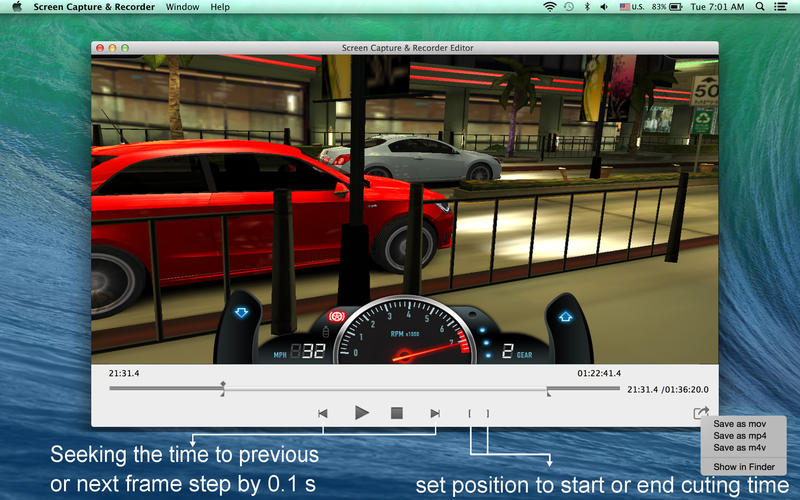Open Spotlight search magnifier
This screenshot has width=800, height=500.
click(x=760, y=7)
